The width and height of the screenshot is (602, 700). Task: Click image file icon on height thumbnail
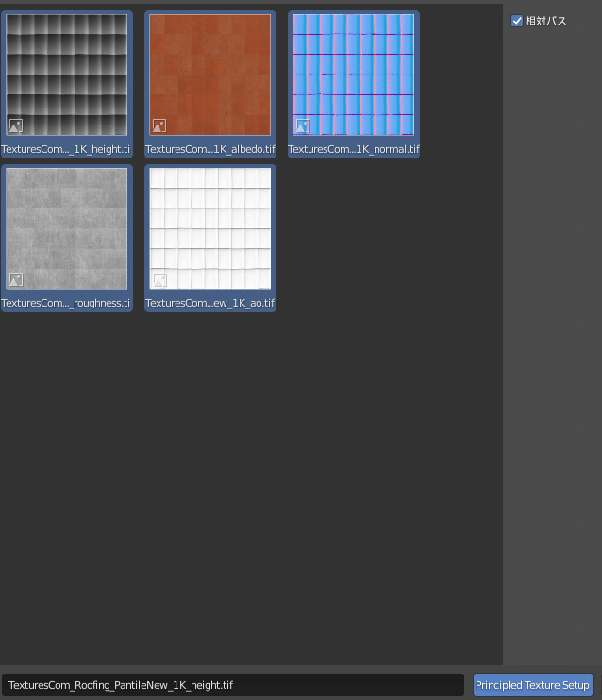click(16, 125)
